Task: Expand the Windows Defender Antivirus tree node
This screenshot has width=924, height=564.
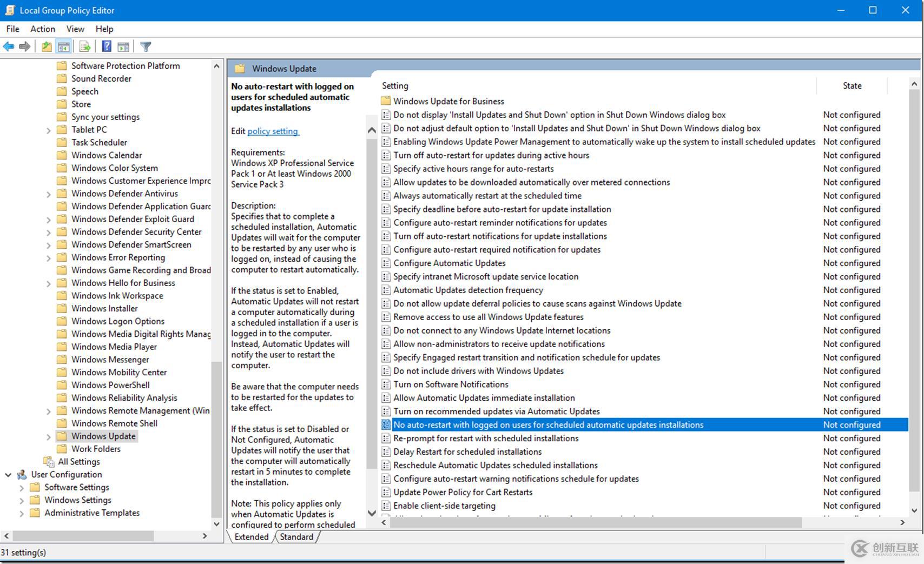Action: pos(49,194)
